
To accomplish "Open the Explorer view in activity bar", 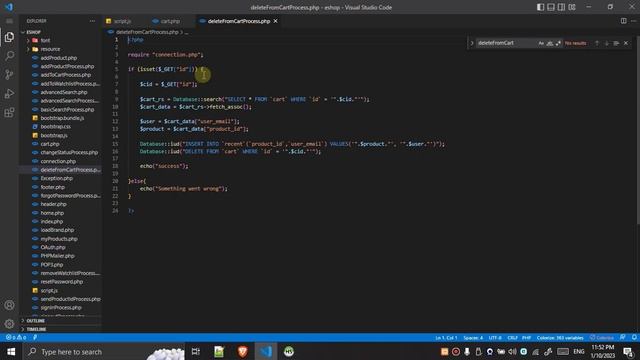I will (9, 37).
